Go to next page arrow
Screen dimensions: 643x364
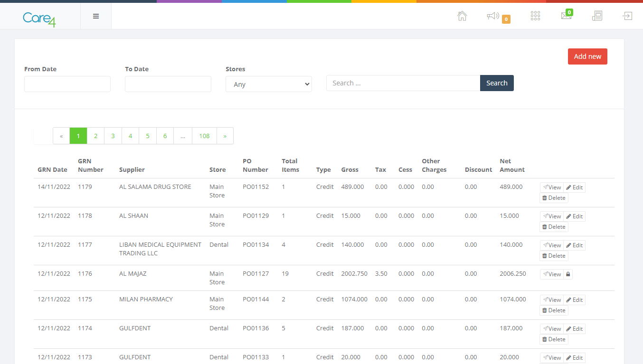(225, 136)
